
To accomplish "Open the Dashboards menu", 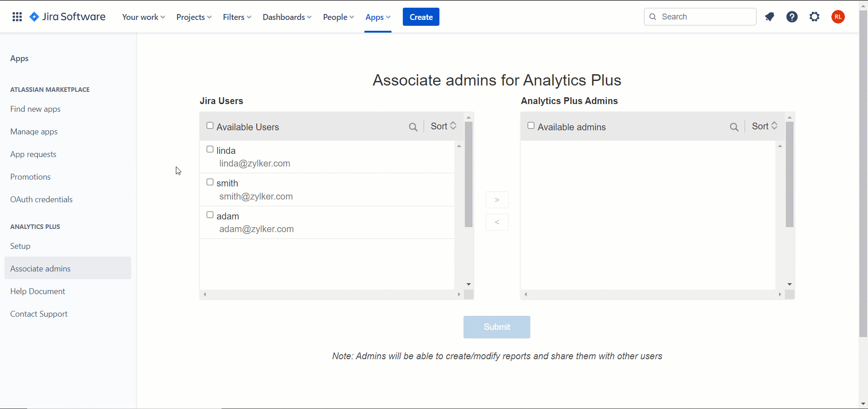I will click(287, 17).
